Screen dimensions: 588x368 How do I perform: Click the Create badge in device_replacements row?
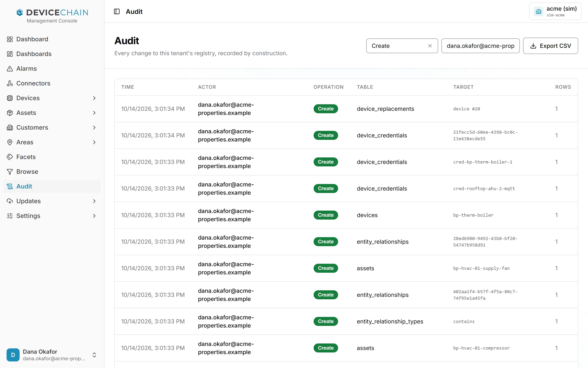[326, 109]
